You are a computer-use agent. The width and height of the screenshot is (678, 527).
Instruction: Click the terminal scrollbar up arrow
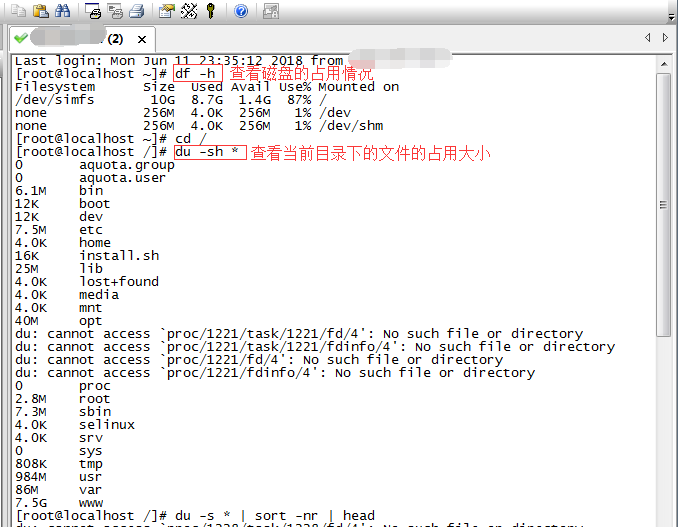pos(664,64)
